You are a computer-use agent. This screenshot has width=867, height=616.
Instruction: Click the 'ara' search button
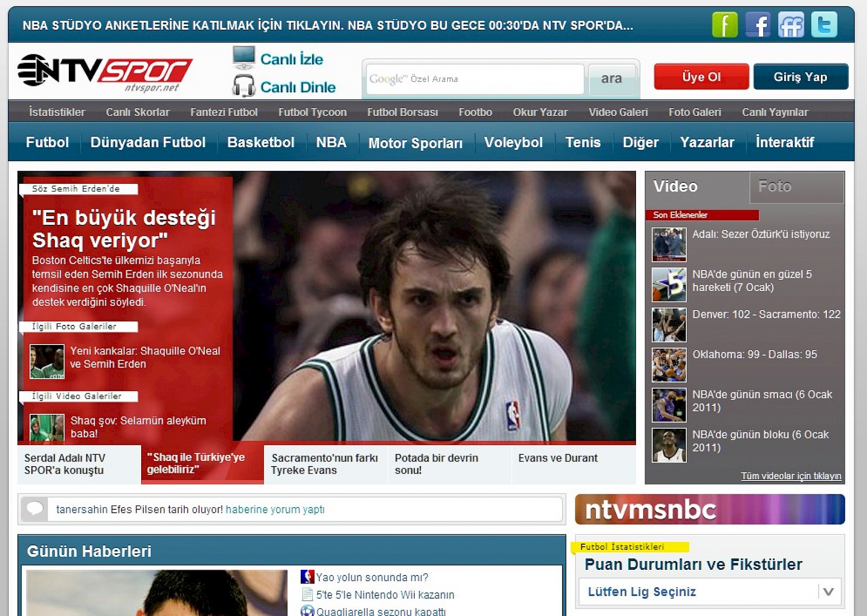tap(611, 79)
